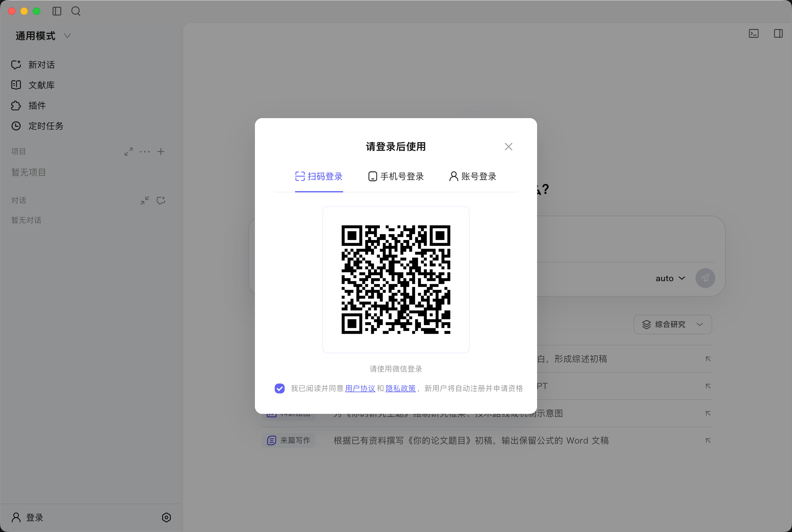
Task: Switch to 手机号登录 tab
Action: click(396, 176)
